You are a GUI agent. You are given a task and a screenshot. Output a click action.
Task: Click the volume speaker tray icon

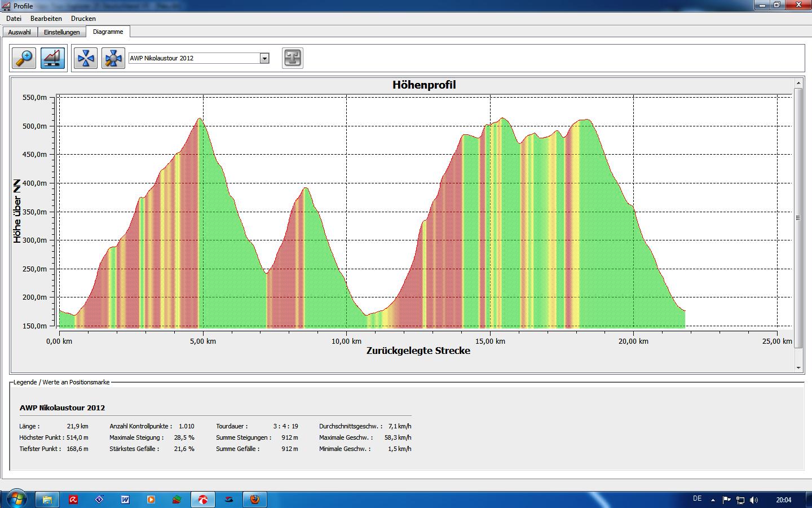click(x=754, y=500)
